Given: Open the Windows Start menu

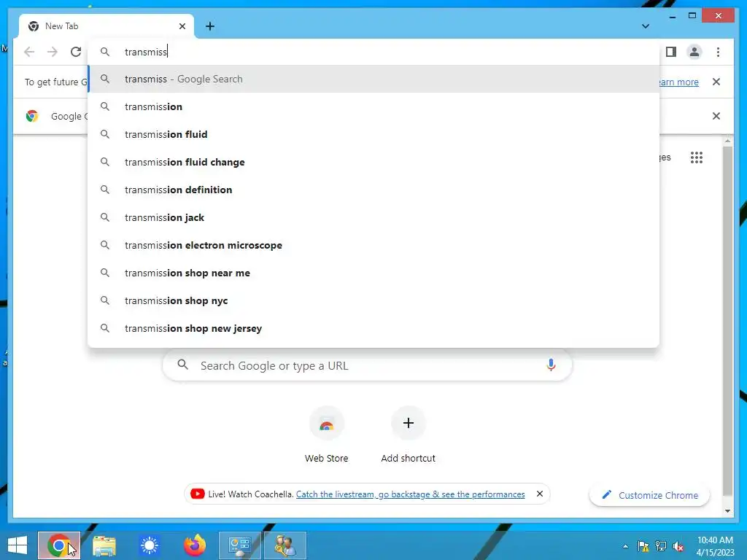Looking at the screenshot, I should tap(18, 545).
